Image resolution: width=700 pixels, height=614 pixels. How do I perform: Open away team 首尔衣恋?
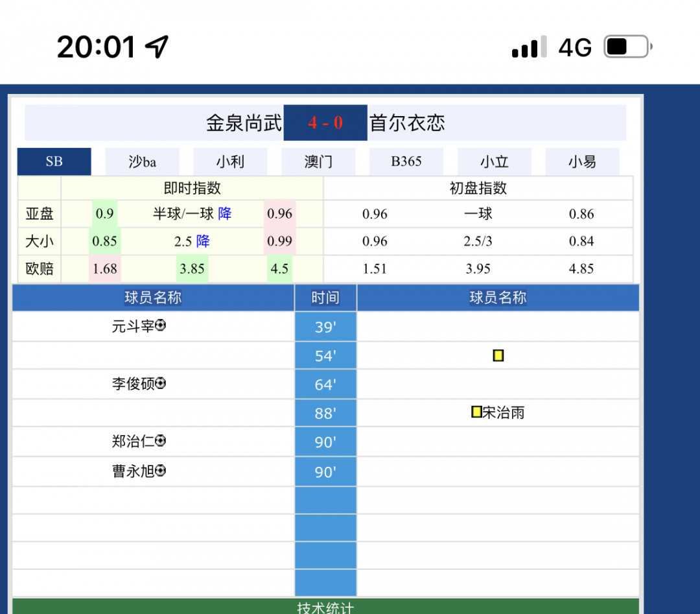[407, 123]
